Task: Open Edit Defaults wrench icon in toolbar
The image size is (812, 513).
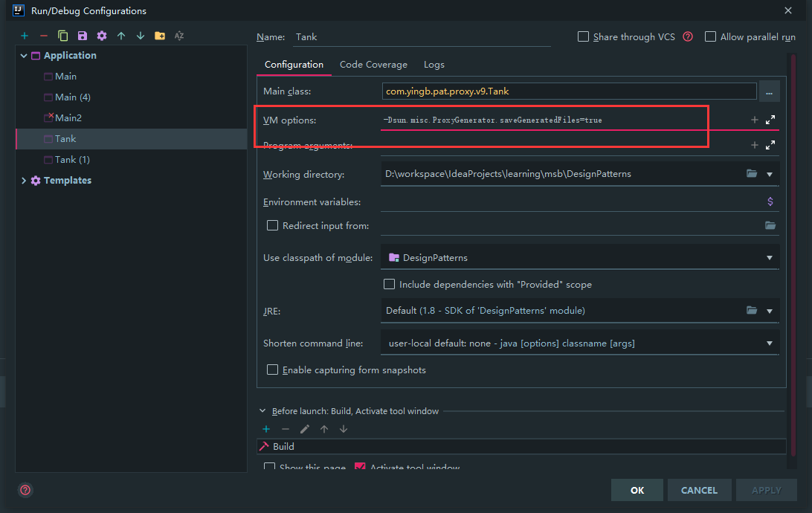Action: point(102,36)
